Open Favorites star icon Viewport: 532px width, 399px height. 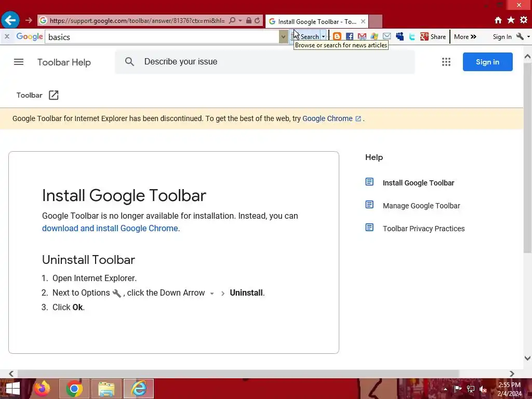(511, 20)
